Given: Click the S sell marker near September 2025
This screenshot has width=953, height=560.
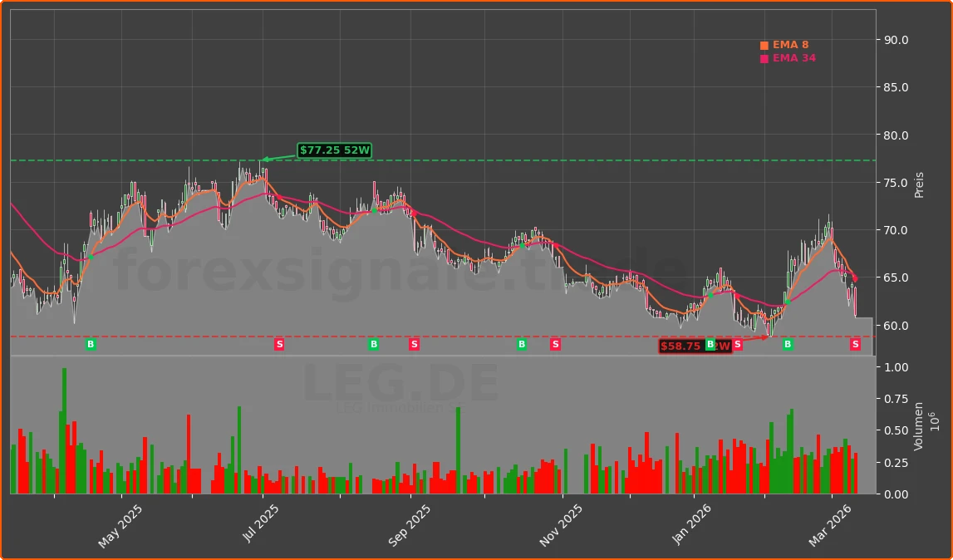Looking at the screenshot, I should point(413,345).
